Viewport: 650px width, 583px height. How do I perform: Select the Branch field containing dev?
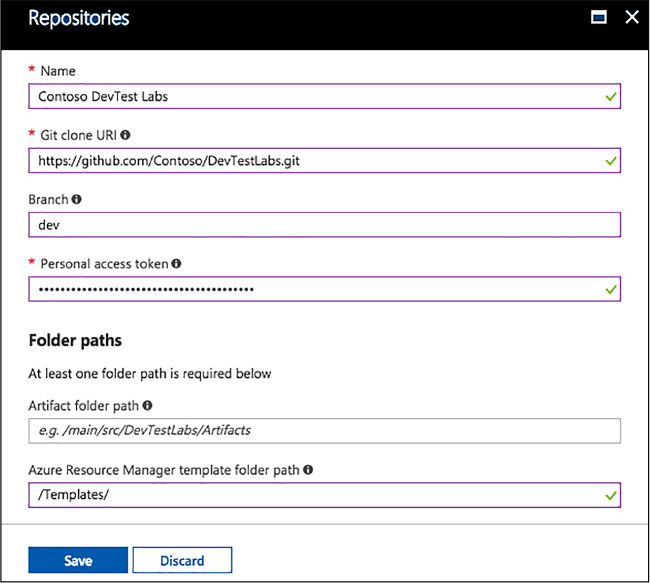(325, 225)
